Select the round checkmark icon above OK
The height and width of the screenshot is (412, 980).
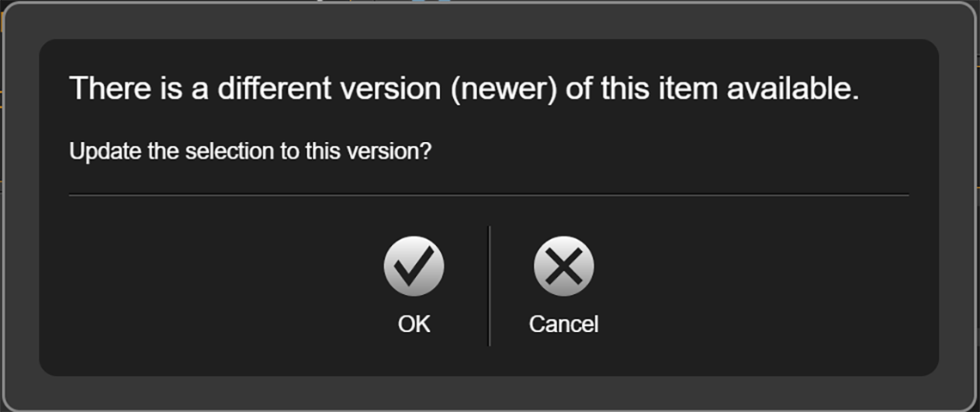point(413,266)
